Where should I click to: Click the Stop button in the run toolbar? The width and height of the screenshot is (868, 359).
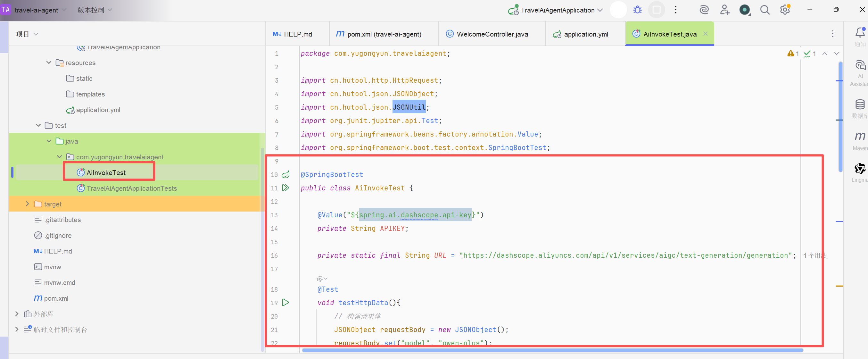pyautogui.click(x=656, y=10)
